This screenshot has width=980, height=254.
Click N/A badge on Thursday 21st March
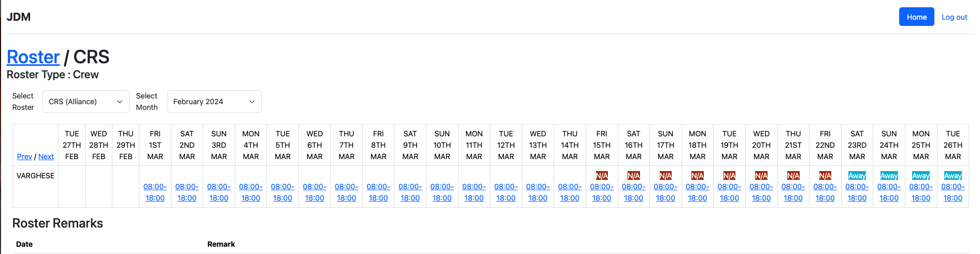(793, 176)
